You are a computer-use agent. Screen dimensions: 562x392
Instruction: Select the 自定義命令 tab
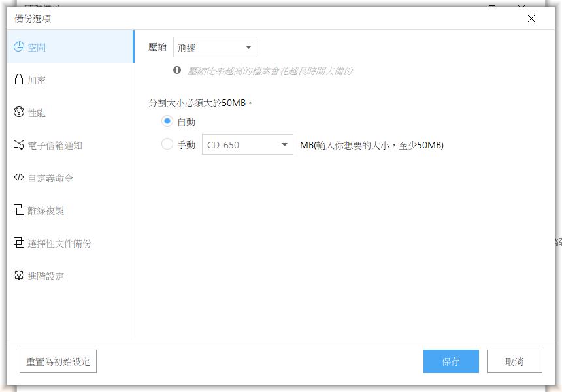(71, 178)
